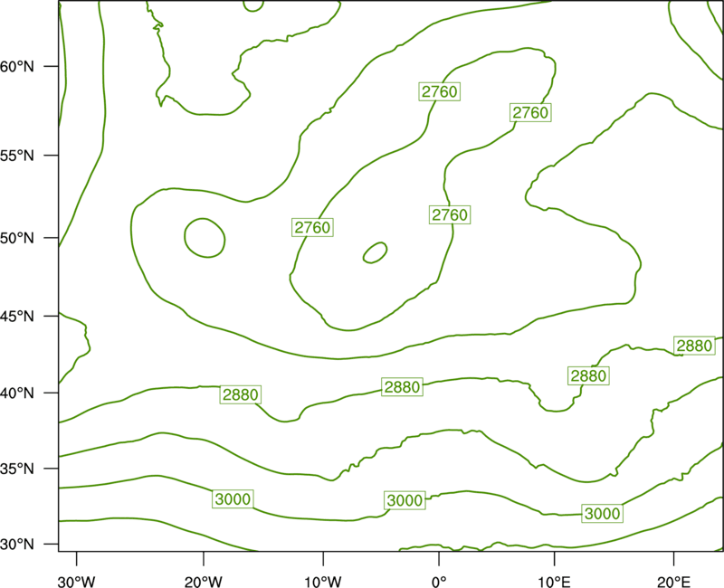724x588 pixels.
Task: Click the 3000 contour label nearest 0° longitude
Action: click(405, 500)
